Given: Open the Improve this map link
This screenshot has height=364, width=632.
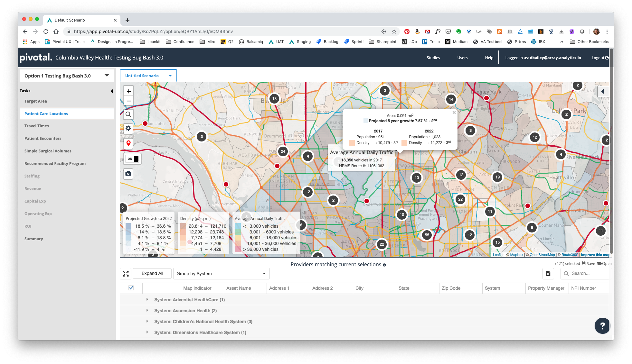Looking at the screenshot, I should click(595, 255).
